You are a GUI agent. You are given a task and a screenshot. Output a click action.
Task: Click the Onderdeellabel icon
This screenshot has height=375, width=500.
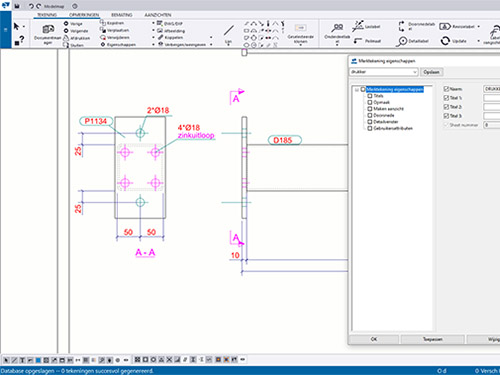coord(337,28)
